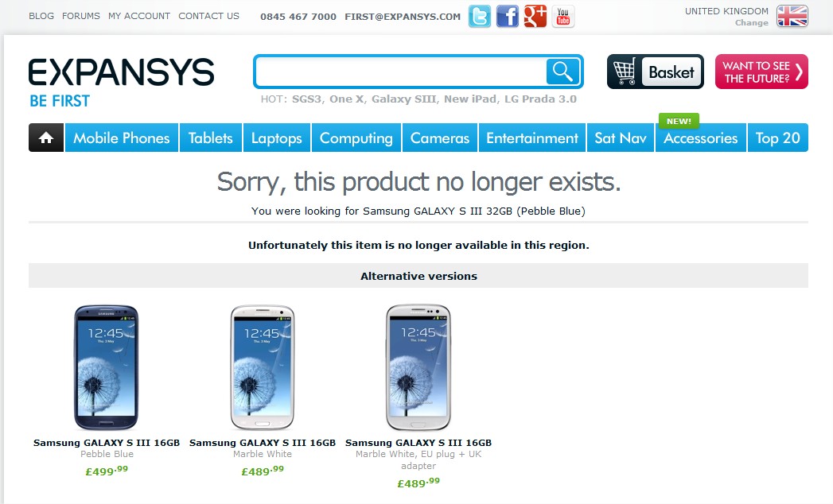Click the magnifier search button
This screenshot has height=504, width=833.
click(562, 72)
